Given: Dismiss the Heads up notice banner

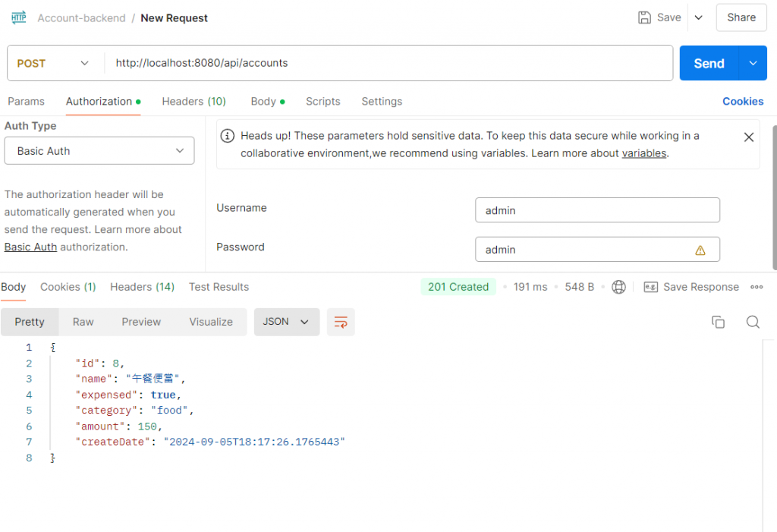Looking at the screenshot, I should (x=748, y=137).
